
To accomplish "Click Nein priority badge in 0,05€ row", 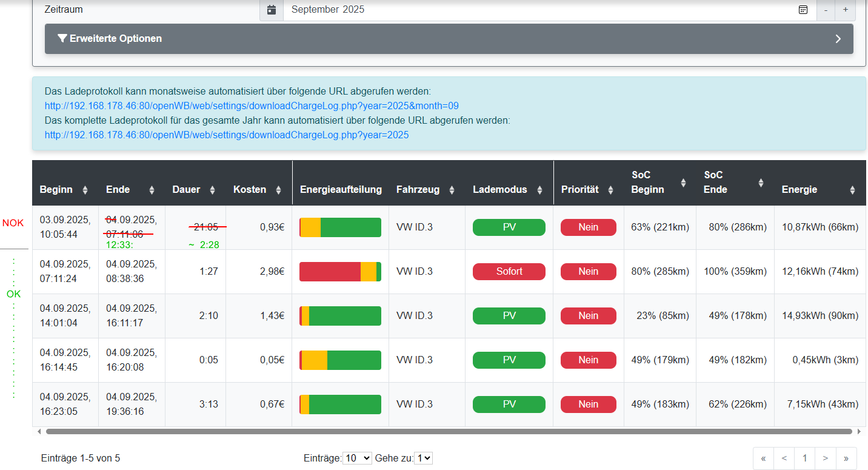I will [x=589, y=360].
